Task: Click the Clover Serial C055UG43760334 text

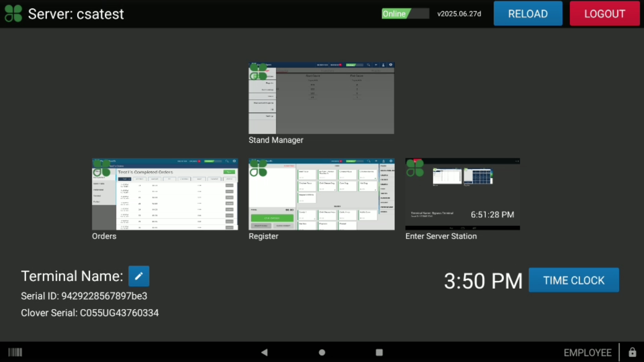Action: [x=90, y=313]
